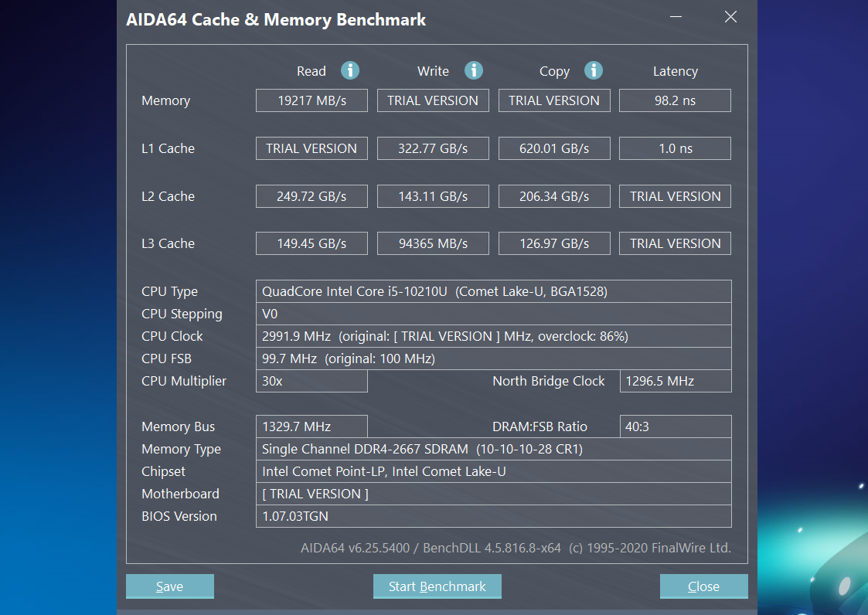Click the DRAM:FSB Ratio label
Screen dimensions: 868x615
[540, 426]
